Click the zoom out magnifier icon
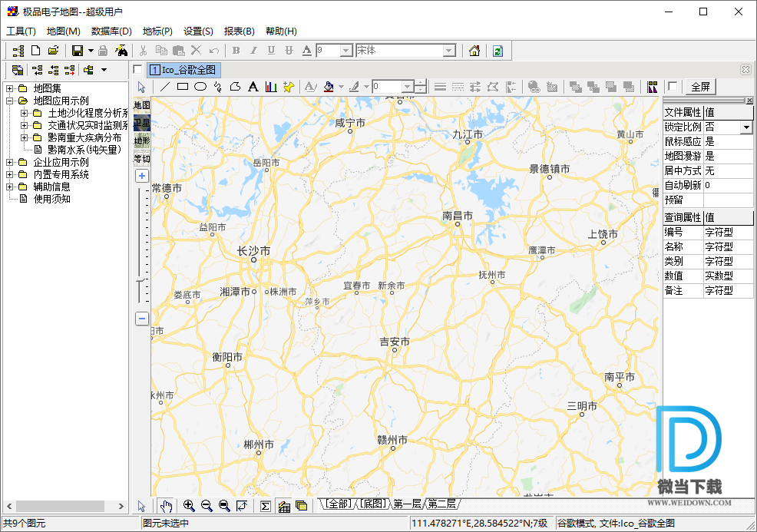This screenshot has height=532, width=757. click(207, 506)
